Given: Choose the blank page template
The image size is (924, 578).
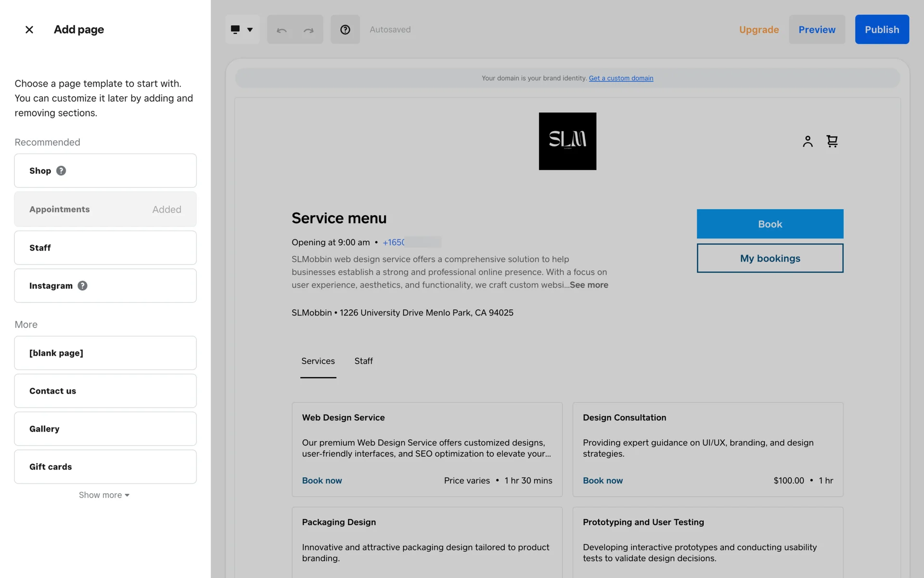Looking at the screenshot, I should tap(105, 353).
